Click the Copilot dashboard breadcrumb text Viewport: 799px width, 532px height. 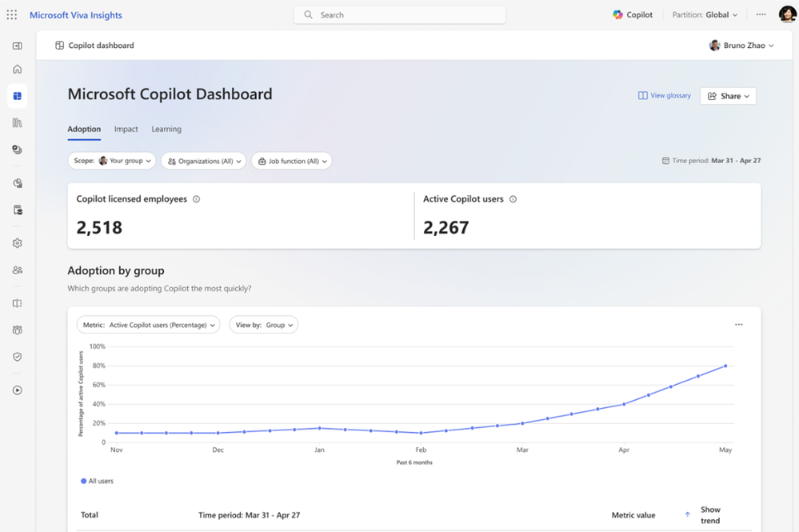[102, 46]
